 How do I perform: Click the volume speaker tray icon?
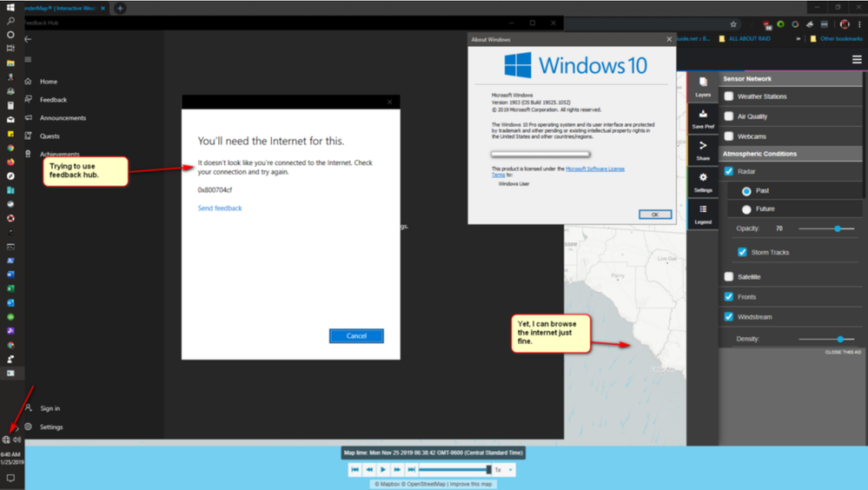17,440
